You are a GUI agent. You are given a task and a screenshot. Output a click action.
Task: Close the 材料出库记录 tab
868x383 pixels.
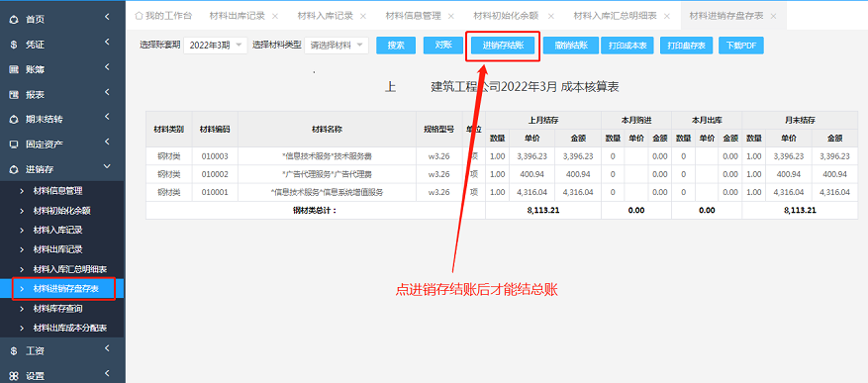coord(275,16)
